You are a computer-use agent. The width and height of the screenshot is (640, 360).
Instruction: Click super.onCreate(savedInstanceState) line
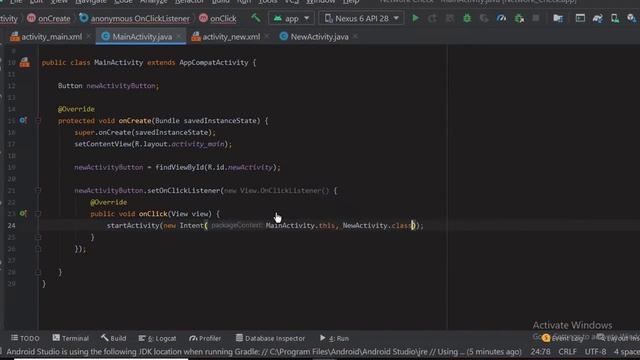pos(145,132)
